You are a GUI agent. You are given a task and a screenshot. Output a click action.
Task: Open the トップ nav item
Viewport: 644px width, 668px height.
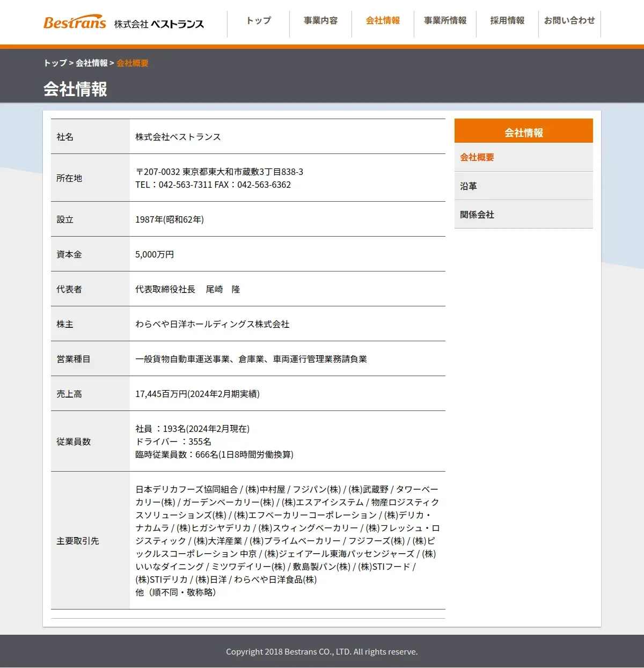[x=259, y=20]
